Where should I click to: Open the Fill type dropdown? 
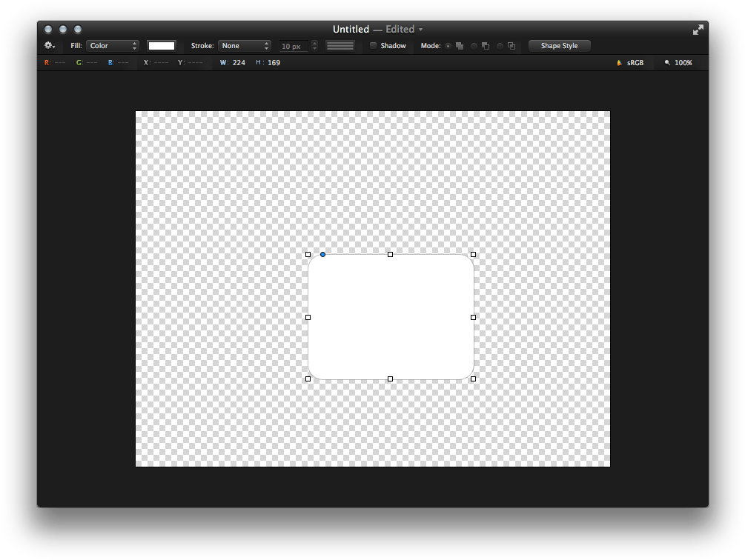[x=113, y=46]
